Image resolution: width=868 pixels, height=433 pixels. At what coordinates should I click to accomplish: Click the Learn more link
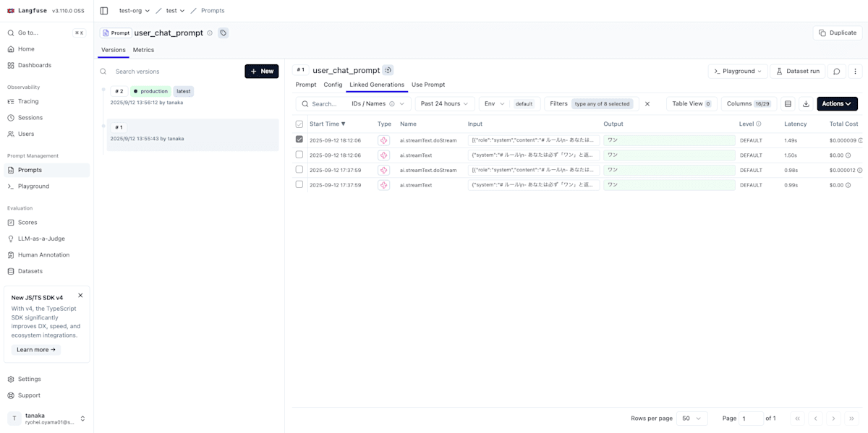coord(36,349)
